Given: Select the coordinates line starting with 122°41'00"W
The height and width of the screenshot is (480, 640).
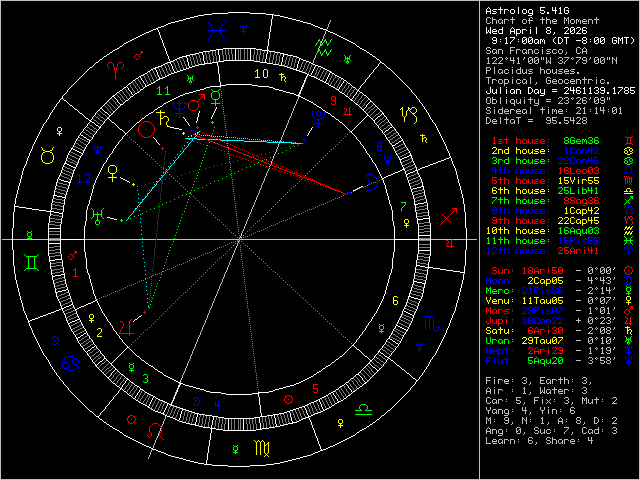Looking at the screenshot, I should click(x=551, y=61).
